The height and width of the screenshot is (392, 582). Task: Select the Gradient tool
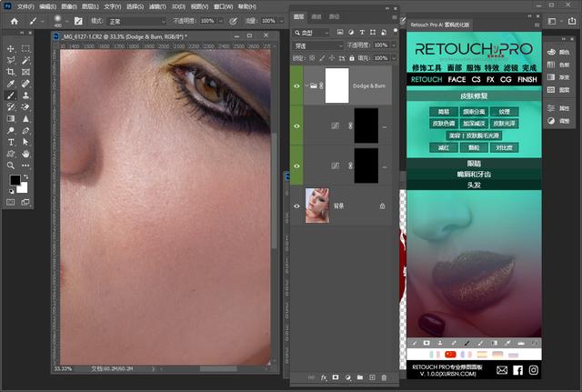[11, 119]
